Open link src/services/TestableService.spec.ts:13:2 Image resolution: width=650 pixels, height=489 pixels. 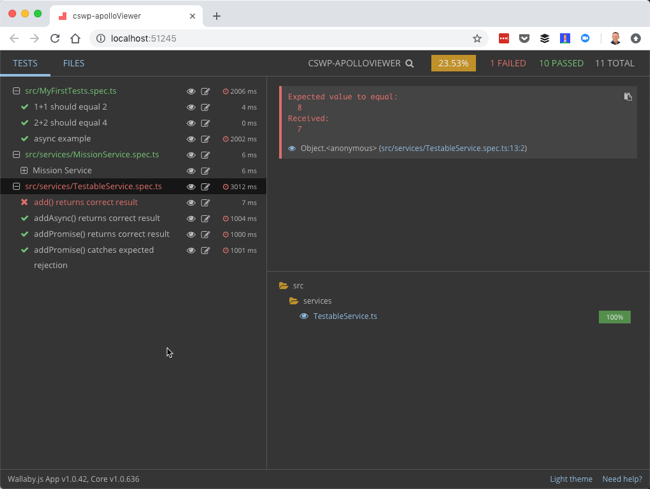coord(453,148)
